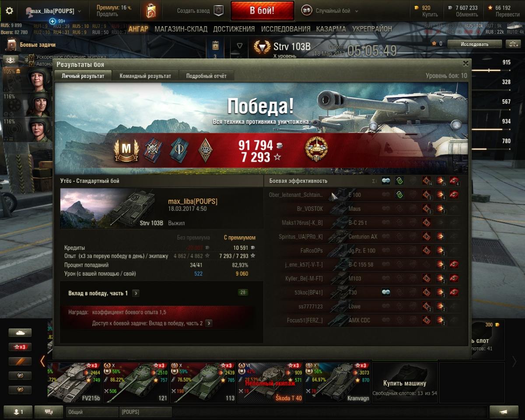Close the battle results window
The width and height of the screenshot is (525, 420).
point(465,63)
